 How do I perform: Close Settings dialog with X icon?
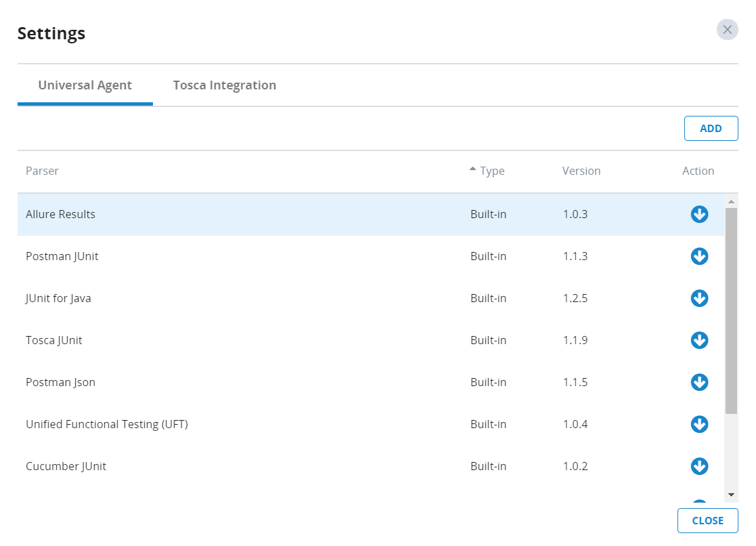pos(727,30)
